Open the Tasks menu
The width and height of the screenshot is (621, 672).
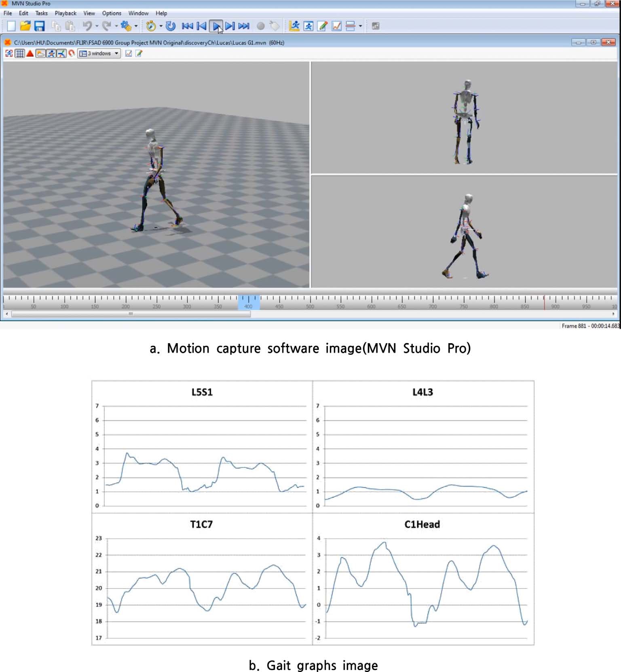pos(42,13)
